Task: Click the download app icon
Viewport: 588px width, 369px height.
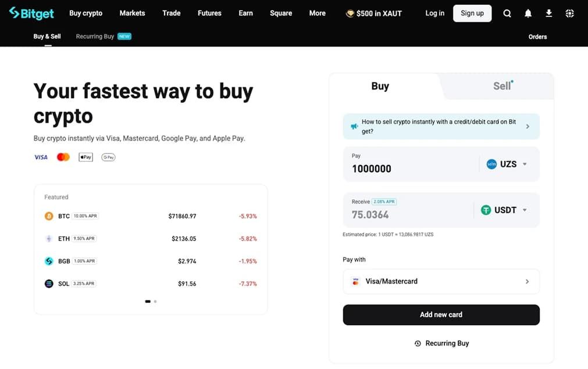Action: pos(548,13)
